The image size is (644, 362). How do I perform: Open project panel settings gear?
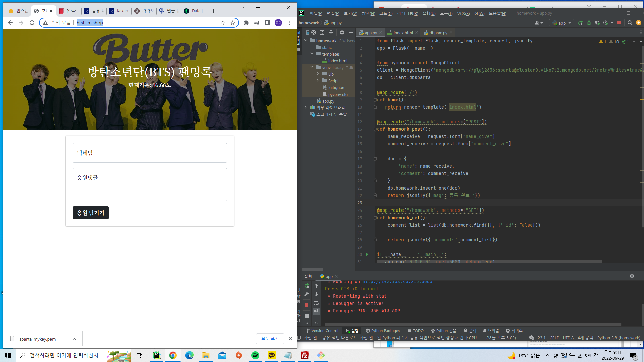(342, 33)
